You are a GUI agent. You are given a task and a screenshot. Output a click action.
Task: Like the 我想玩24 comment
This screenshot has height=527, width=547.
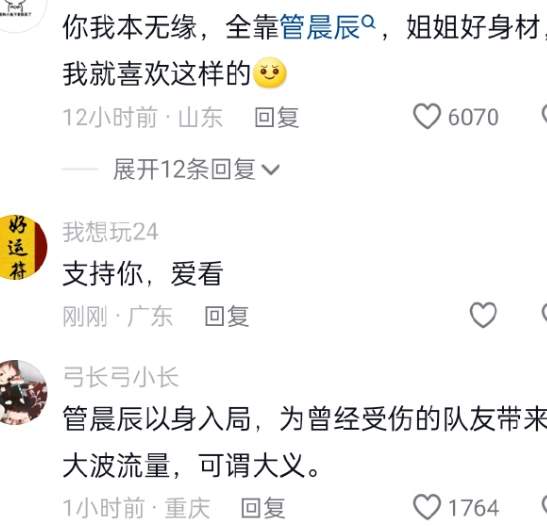coord(483,315)
